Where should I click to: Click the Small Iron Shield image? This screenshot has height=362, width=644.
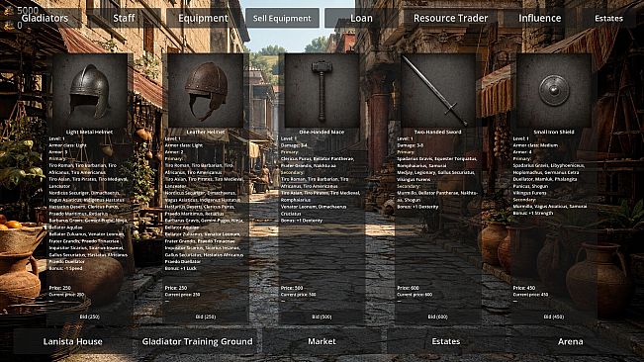coord(554,91)
